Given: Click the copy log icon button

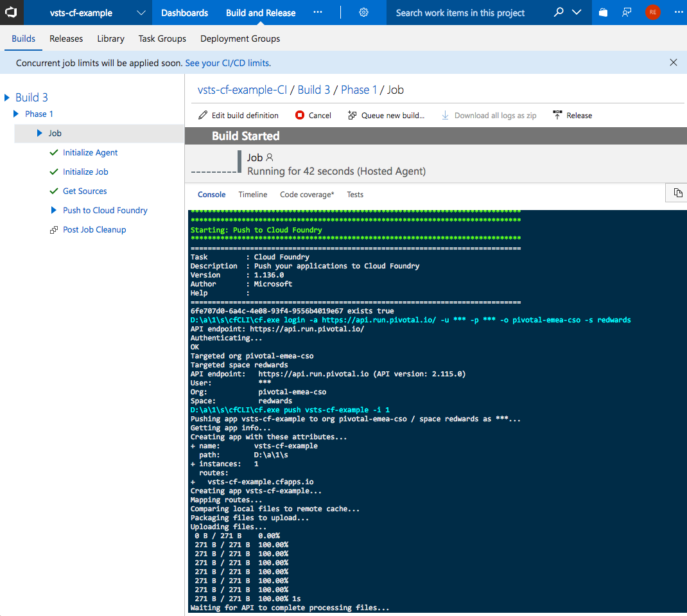Looking at the screenshot, I should pyautogui.click(x=677, y=193).
